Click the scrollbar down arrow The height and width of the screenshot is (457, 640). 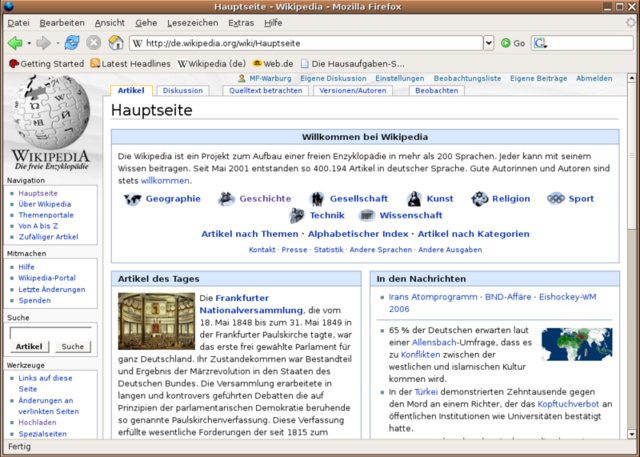[631, 434]
